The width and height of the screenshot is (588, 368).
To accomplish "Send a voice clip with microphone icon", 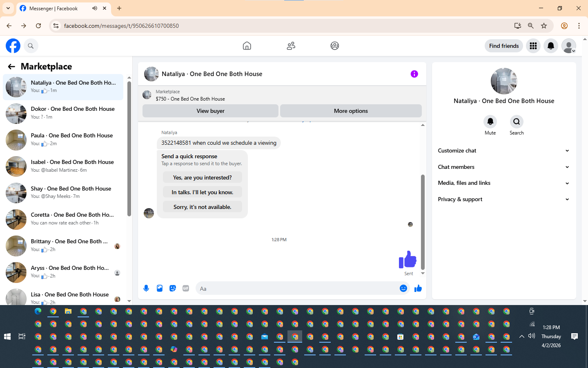I will click(146, 288).
